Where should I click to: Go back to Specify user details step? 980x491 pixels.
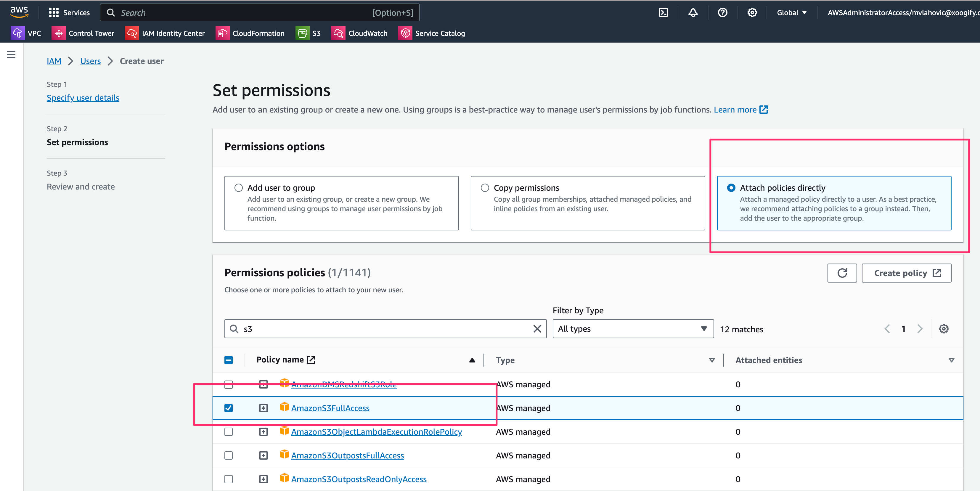83,98
